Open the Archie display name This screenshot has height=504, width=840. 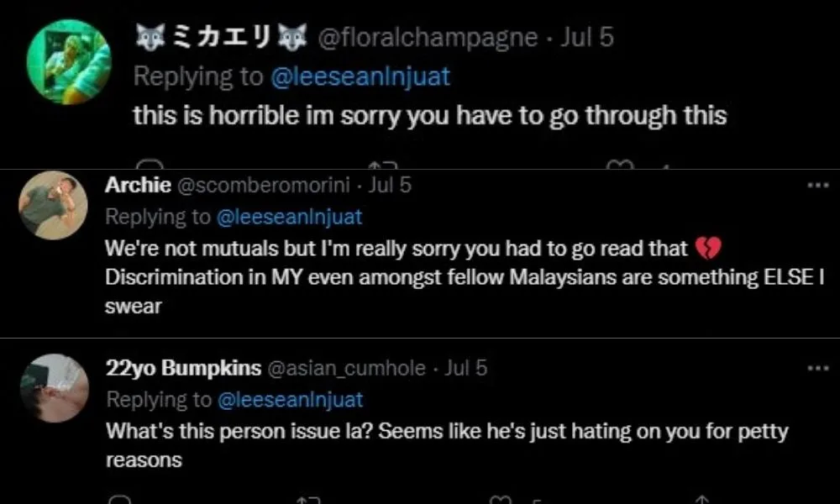click(139, 186)
